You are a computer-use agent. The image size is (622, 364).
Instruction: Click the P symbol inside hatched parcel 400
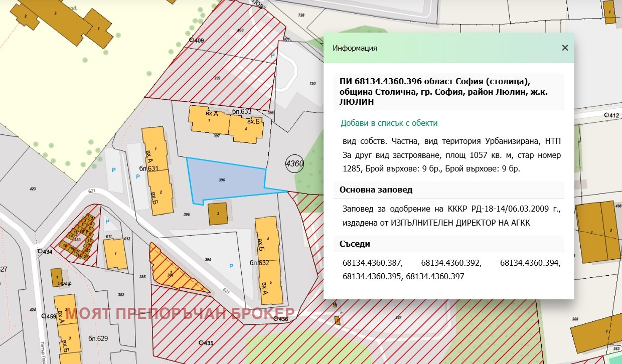272,55
